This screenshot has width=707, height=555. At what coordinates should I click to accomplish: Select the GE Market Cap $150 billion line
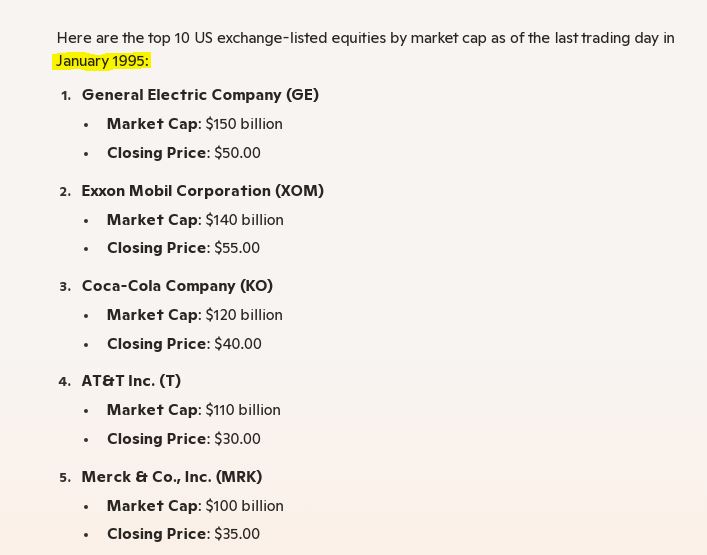pos(194,124)
